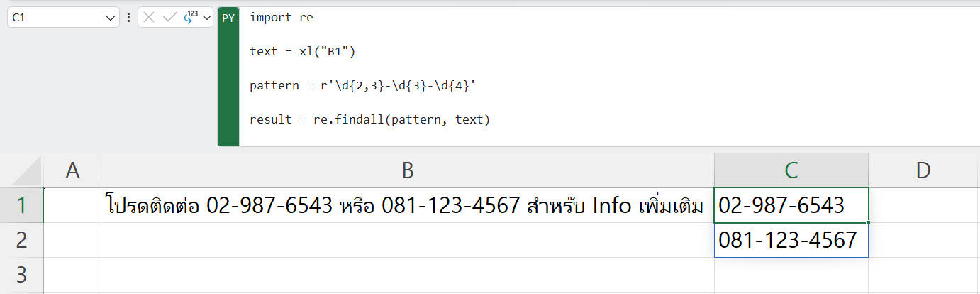Select row 1 header

coord(21,206)
